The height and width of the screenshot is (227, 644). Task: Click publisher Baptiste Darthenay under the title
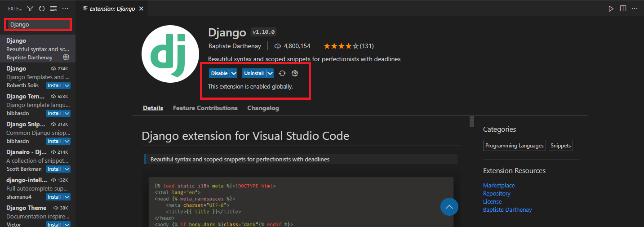point(235,46)
